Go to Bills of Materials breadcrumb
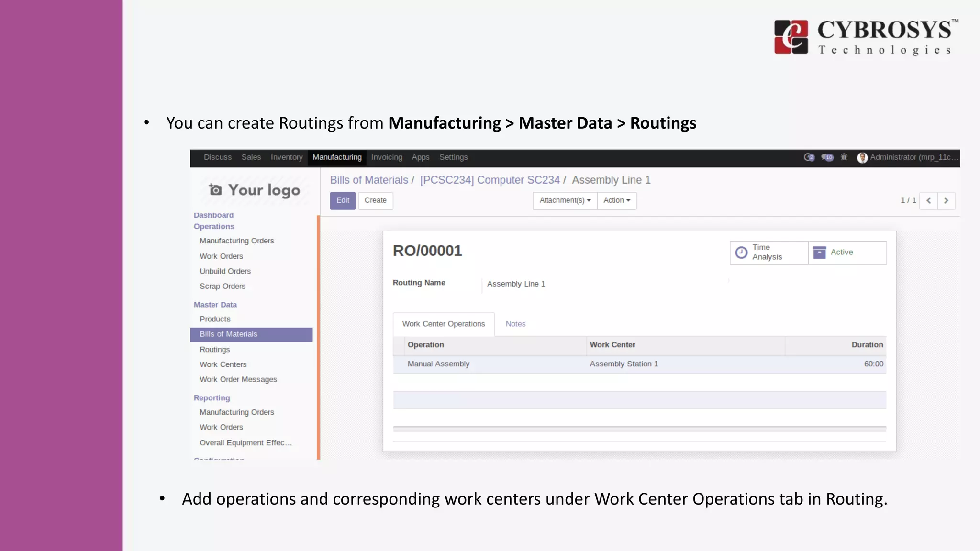The height and width of the screenshot is (551, 980). click(369, 180)
